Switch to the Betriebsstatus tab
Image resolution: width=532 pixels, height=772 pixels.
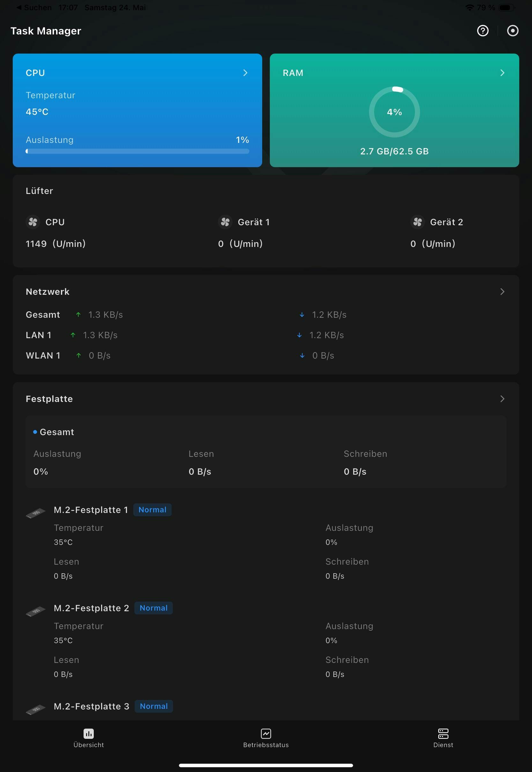click(x=266, y=738)
